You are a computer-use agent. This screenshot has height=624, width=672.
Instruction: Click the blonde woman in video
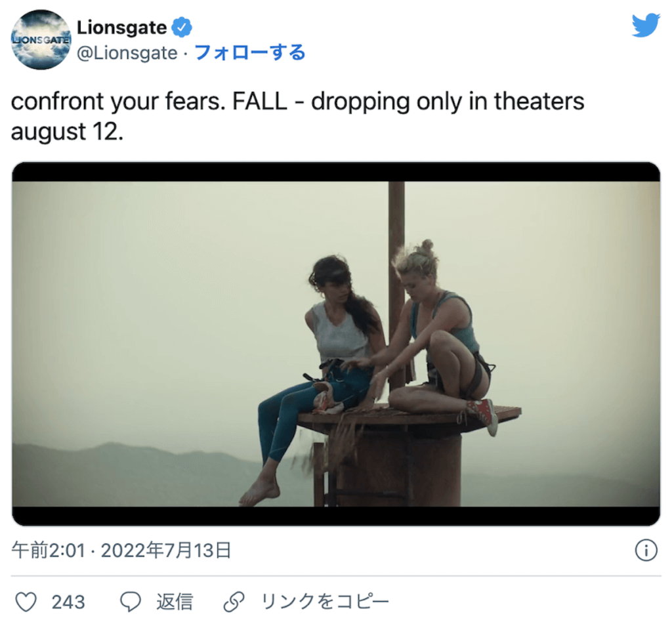tap(442, 334)
